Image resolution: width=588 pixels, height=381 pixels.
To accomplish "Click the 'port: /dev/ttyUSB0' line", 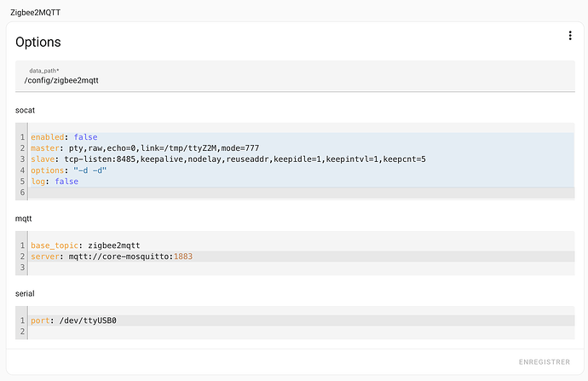I will (302, 320).
